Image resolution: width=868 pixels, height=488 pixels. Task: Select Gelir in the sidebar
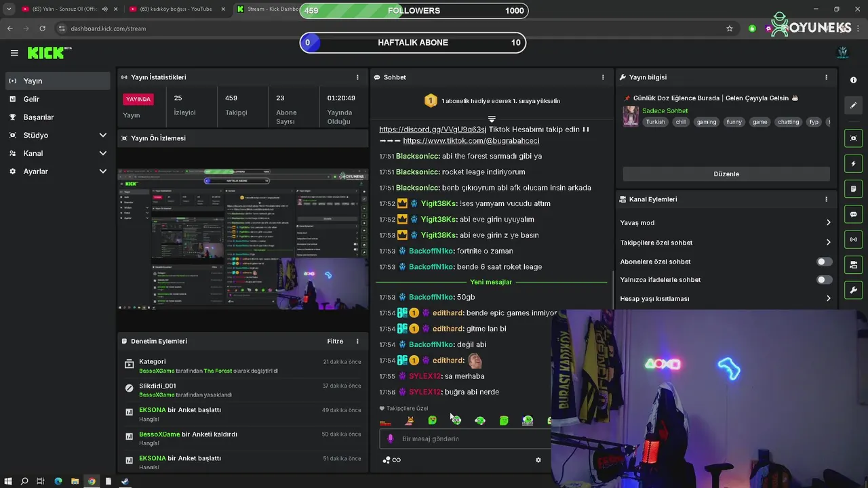[58, 99]
